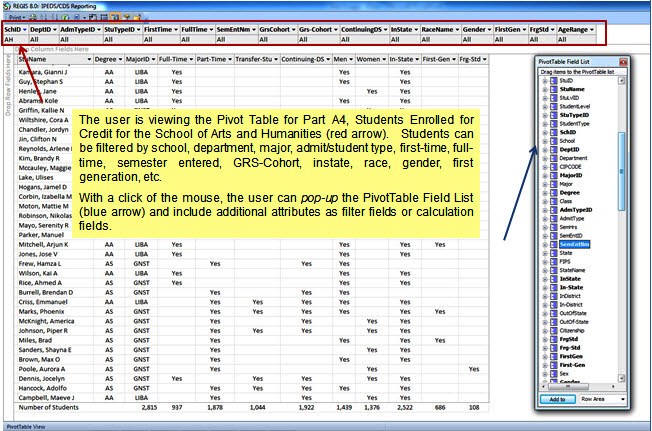Open the StuTypeID filter dropdown
Image resolution: width=652 pixels, height=431 pixels.
(x=138, y=30)
